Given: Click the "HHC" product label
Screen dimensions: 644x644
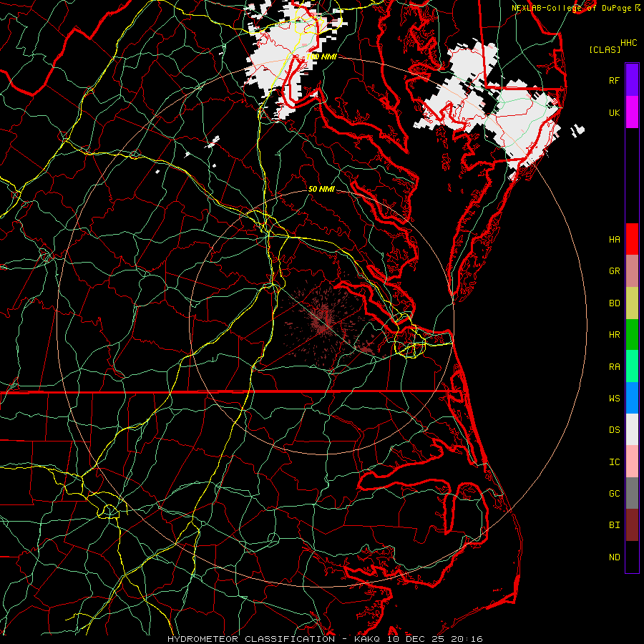Looking at the screenshot, I should point(629,43).
